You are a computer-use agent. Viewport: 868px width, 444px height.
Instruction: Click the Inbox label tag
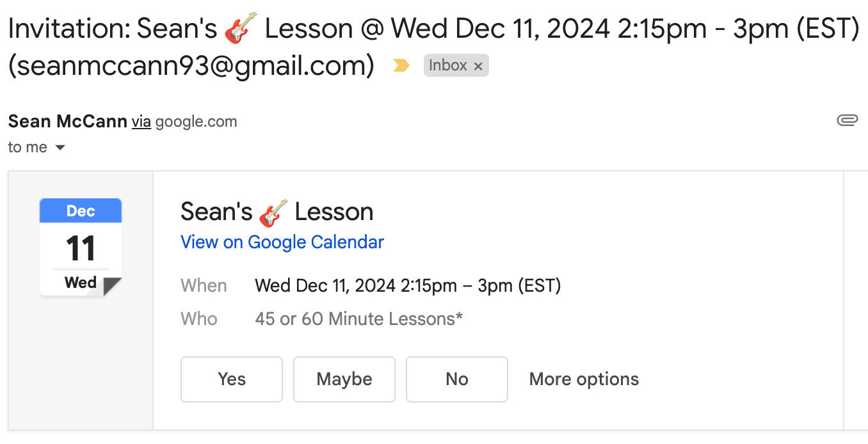coord(447,65)
